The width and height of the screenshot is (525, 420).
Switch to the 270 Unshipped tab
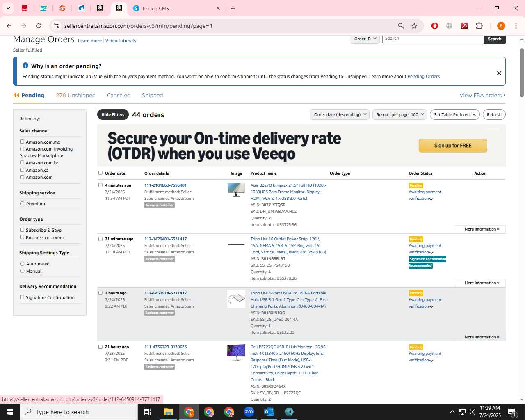[75, 95]
